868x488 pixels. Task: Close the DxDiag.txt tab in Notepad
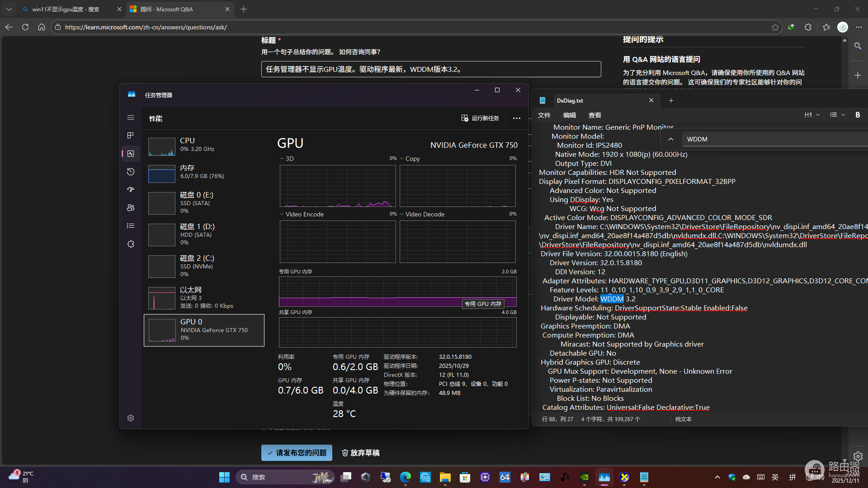coord(651,100)
